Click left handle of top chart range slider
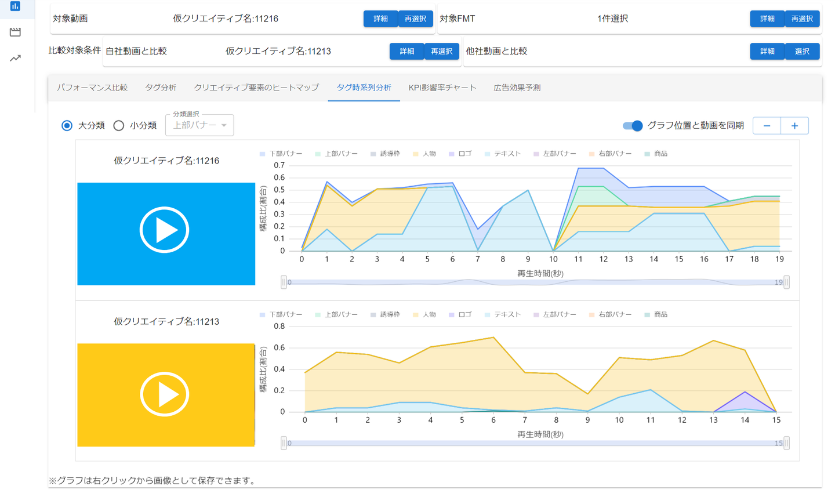The height and width of the screenshot is (504, 835). (284, 282)
